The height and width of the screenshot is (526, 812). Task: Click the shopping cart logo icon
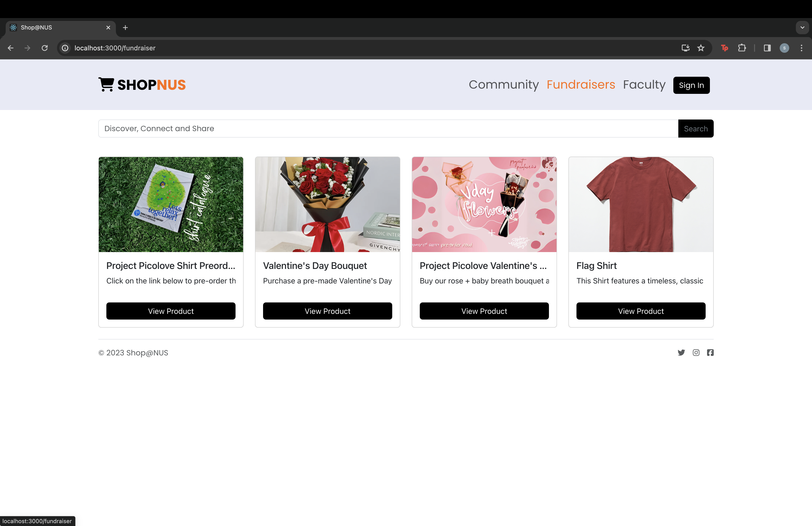[x=106, y=84]
